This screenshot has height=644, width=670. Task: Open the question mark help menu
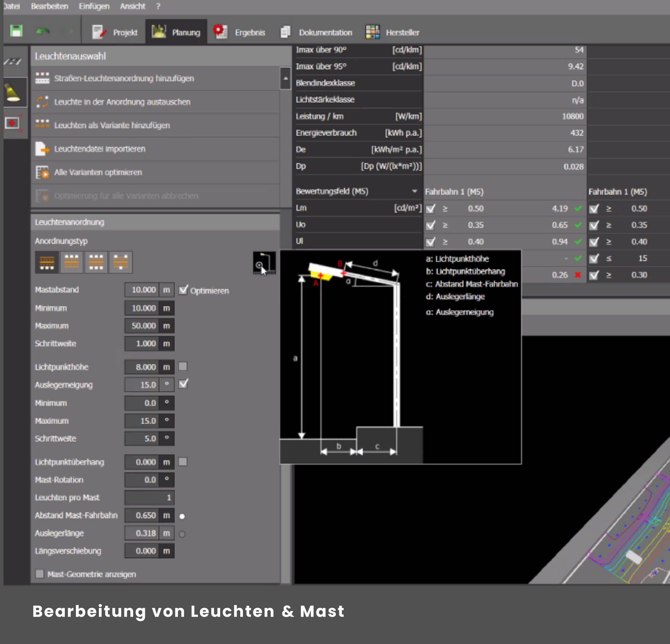(158, 6)
